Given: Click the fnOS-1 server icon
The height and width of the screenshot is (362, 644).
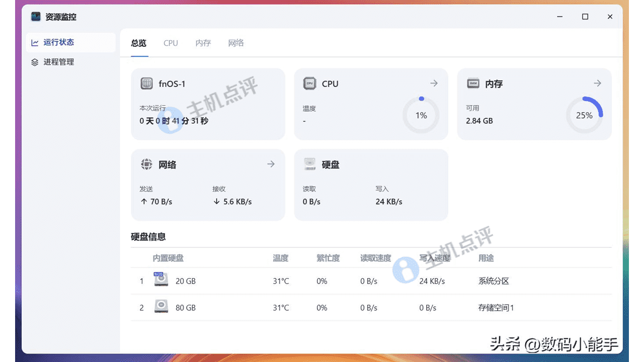Looking at the screenshot, I should coord(146,83).
